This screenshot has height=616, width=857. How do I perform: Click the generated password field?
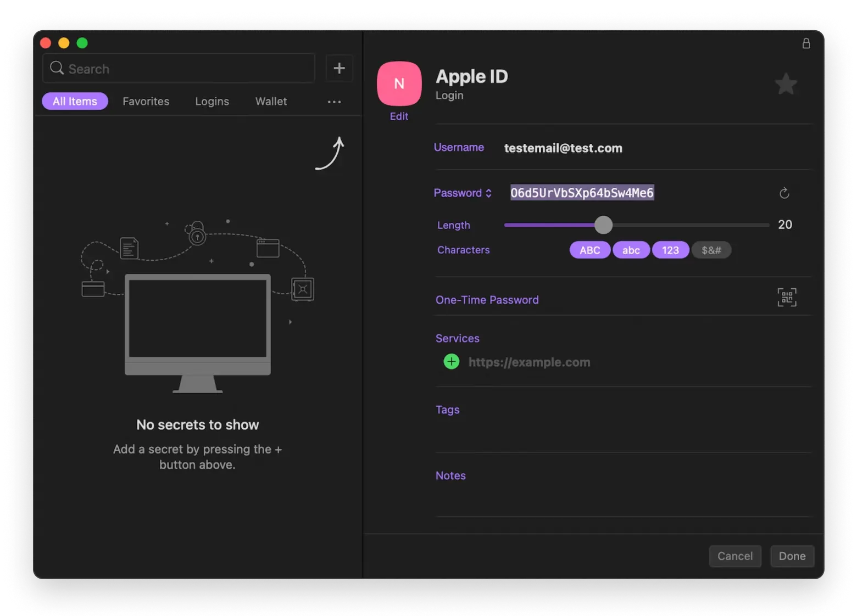582,193
